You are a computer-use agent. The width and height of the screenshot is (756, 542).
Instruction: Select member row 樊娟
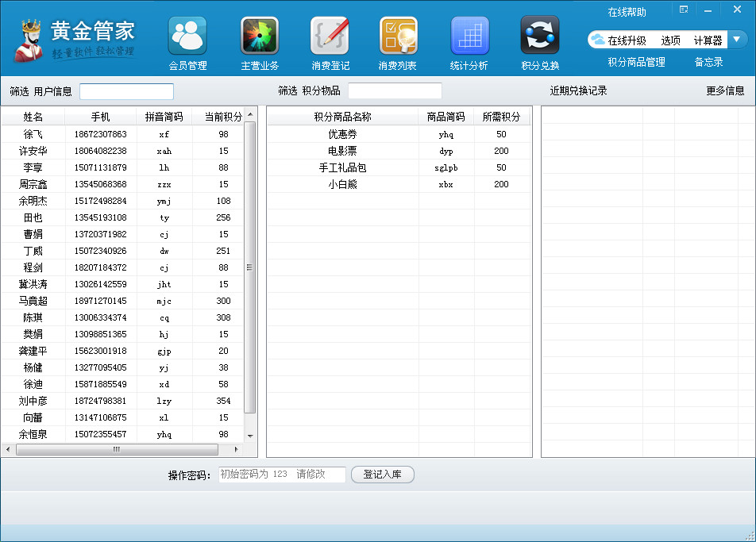[x=122, y=334]
